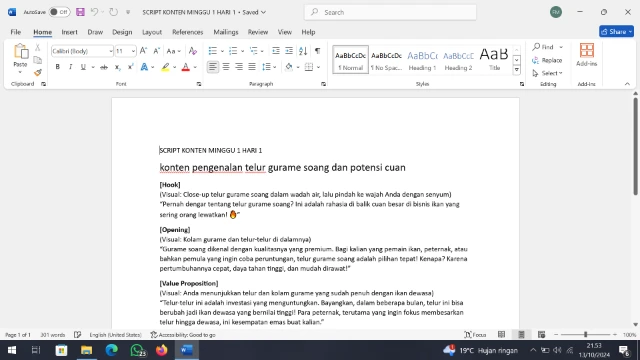Open the font name dropdown
This screenshot has height=360, width=640.
pos(111,51)
